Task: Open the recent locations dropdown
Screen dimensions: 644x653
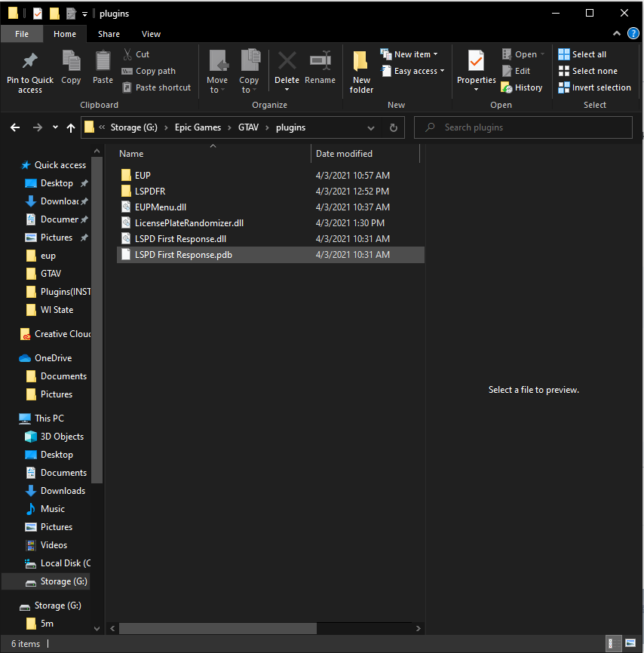Action: 55,127
